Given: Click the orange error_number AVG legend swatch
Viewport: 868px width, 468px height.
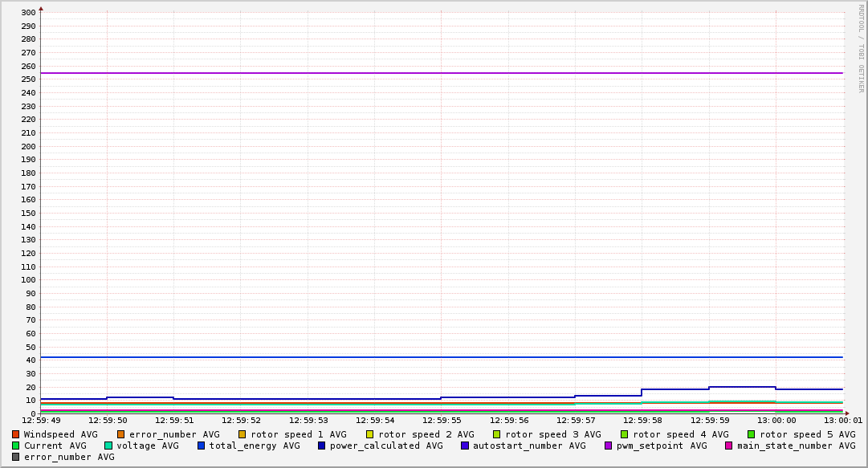Looking at the screenshot, I should [121, 434].
